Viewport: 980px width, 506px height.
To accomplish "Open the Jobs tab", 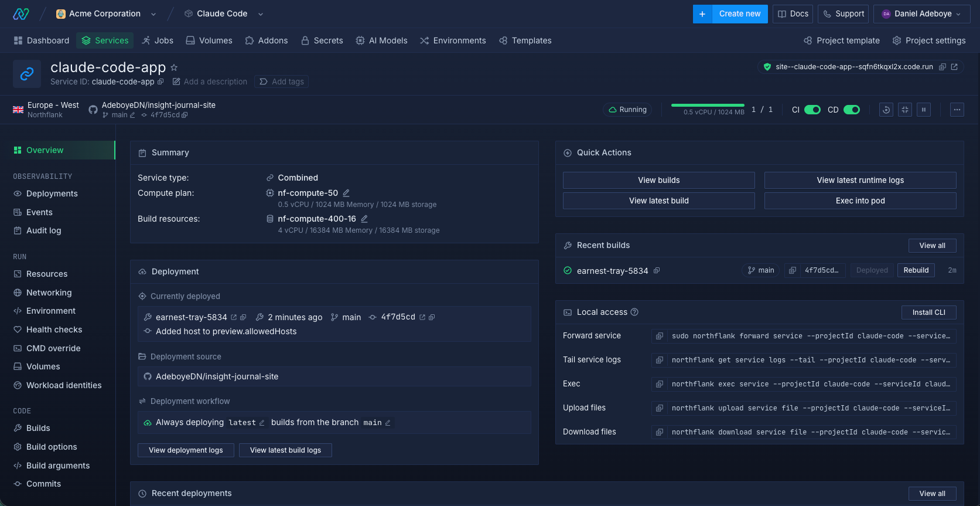I will point(158,40).
